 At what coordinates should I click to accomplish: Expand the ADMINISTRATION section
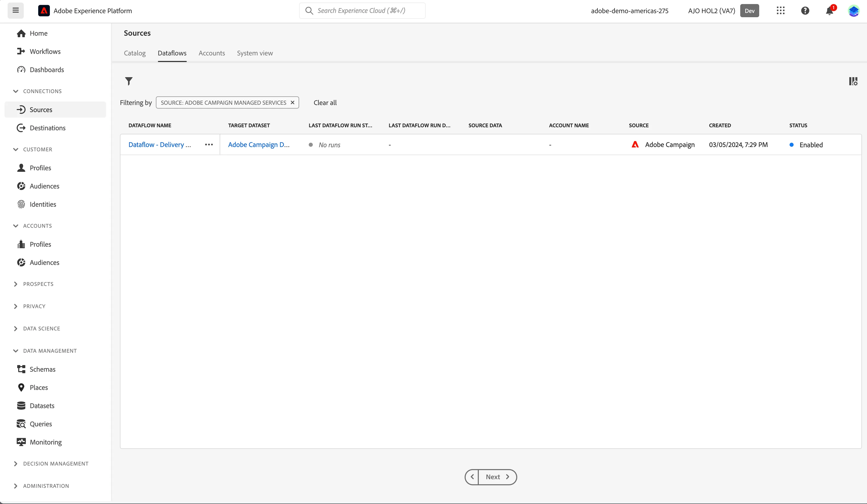tap(41, 486)
